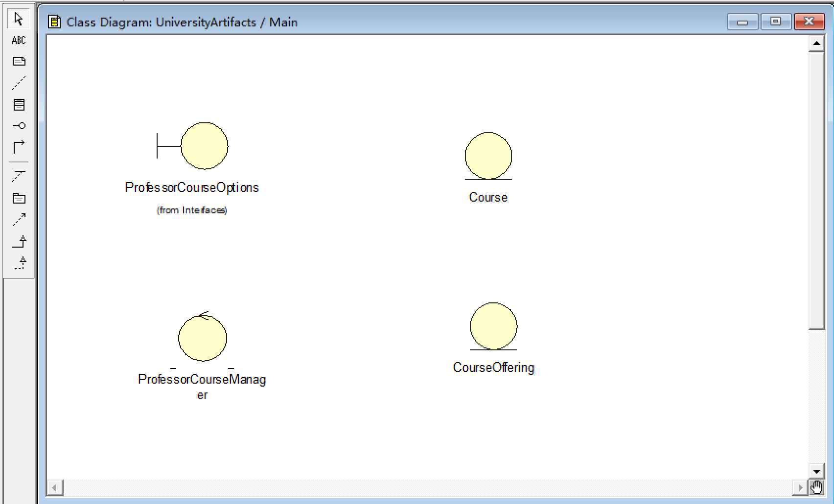834x504 pixels.
Task: Close the Class Diagram window
Action: (x=809, y=22)
